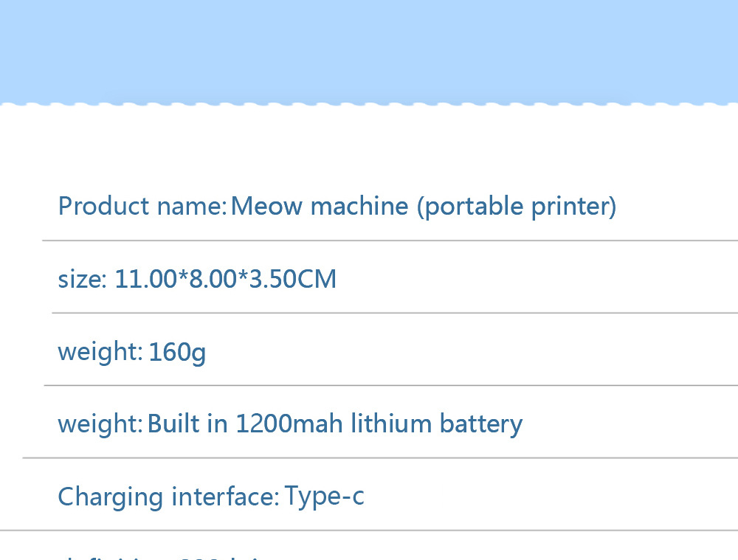
Task: Click the "Product name:" label
Action: click(x=142, y=206)
